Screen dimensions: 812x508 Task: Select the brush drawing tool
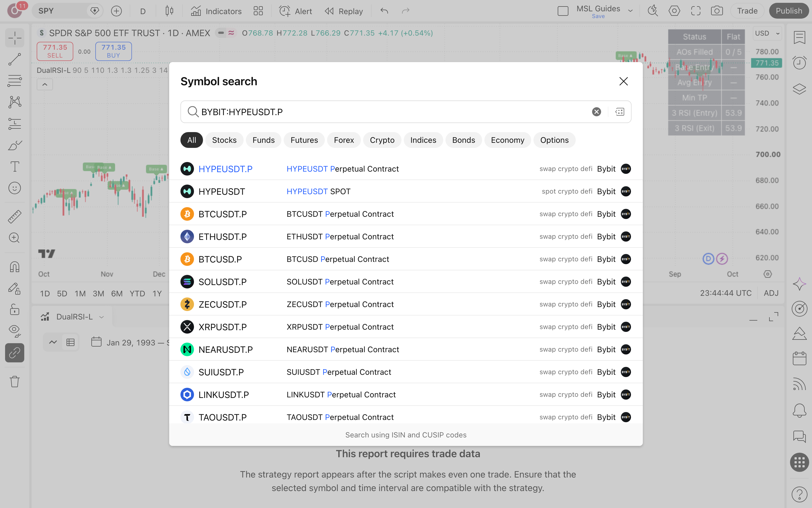(x=15, y=145)
